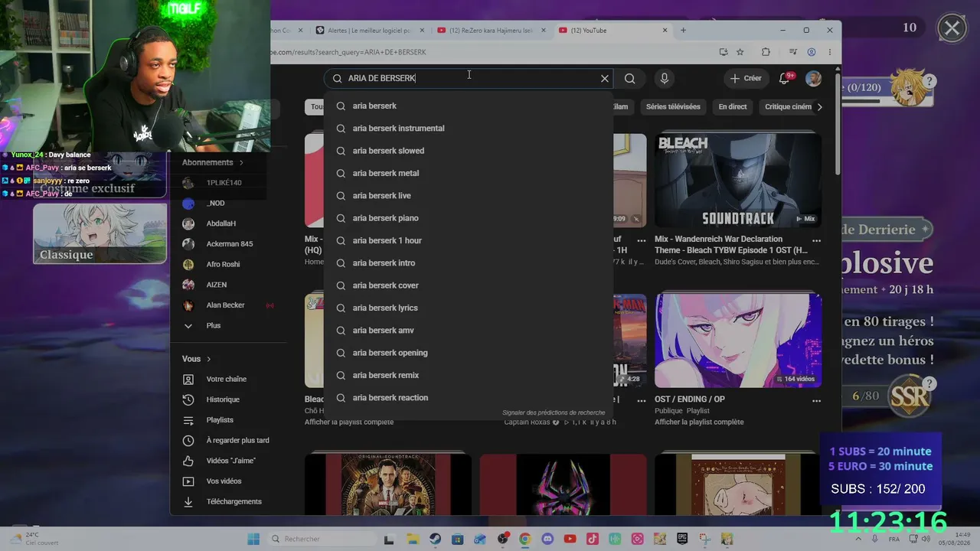Open the 164 vidéos playlist thumbnail
This screenshot has width=980, height=551.
pos(738,341)
